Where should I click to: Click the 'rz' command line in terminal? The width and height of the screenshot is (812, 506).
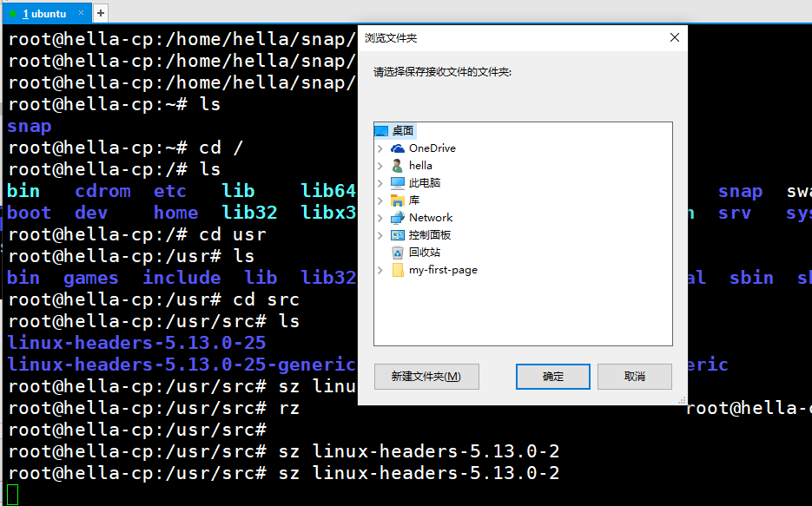pos(155,408)
